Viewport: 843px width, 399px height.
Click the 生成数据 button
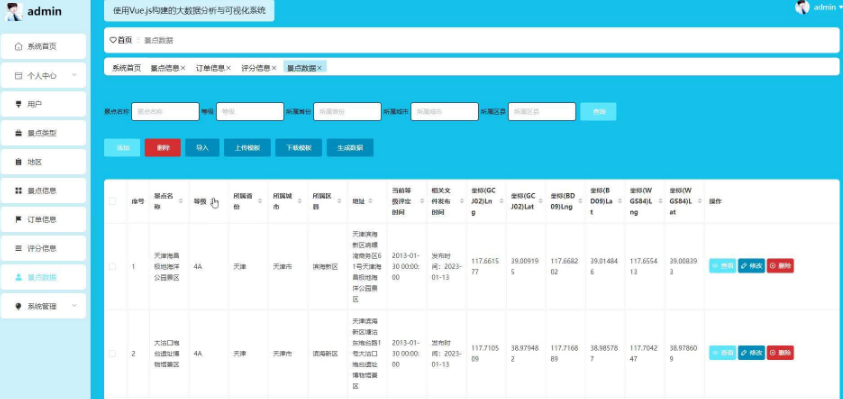point(350,148)
